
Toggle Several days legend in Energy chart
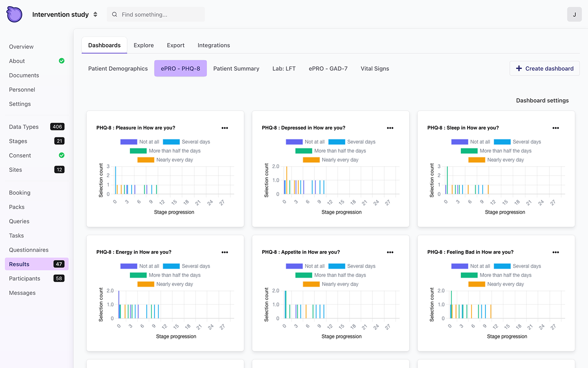pos(187,266)
